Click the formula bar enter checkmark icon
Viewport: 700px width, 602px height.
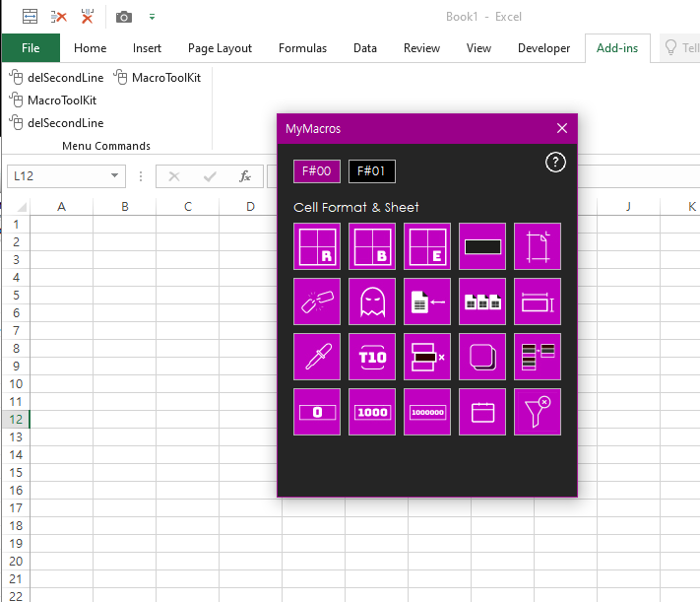pos(210,176)
